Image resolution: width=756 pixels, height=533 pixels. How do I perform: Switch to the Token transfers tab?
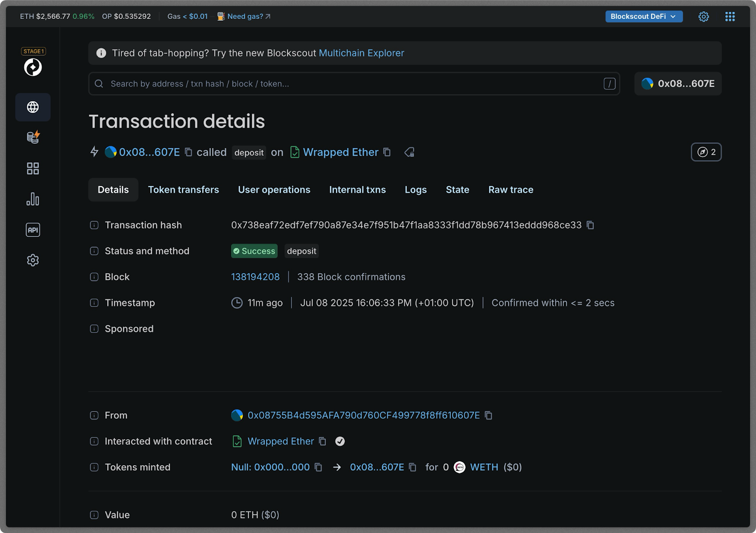pos(183,190)
